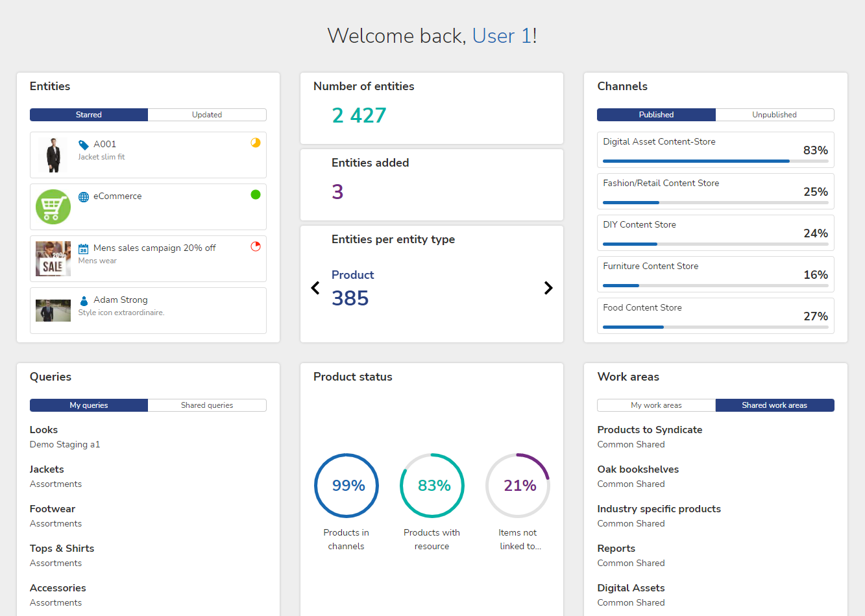Screen dimensions: 865x616
Task: Click the orange completeness pie icon on A001
Action: coord(256,143)
